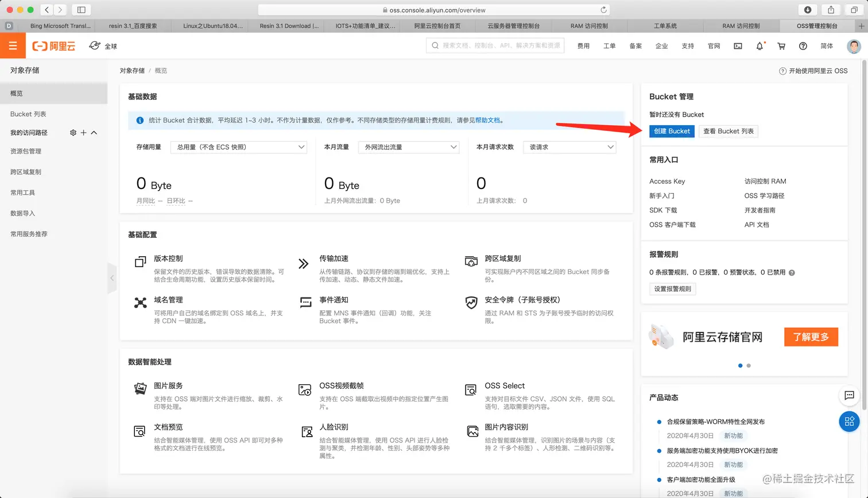
Task: Click the Safari address bar
Action: point(434,10)
